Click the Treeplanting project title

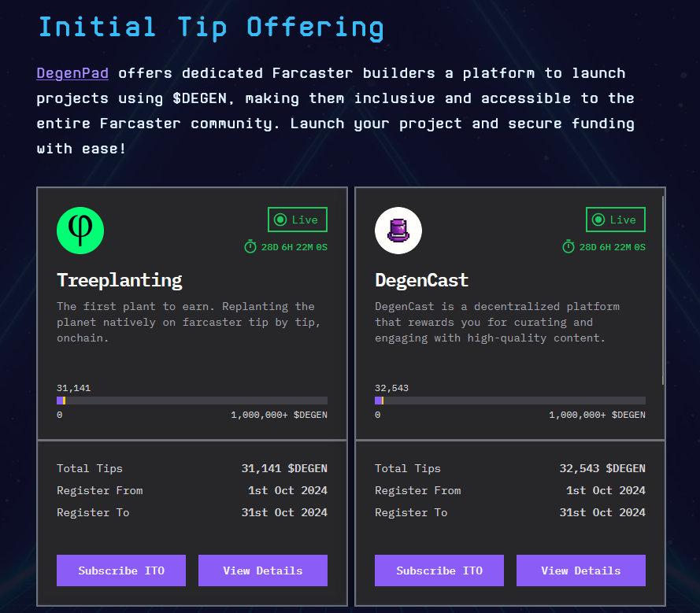[120, 280]
